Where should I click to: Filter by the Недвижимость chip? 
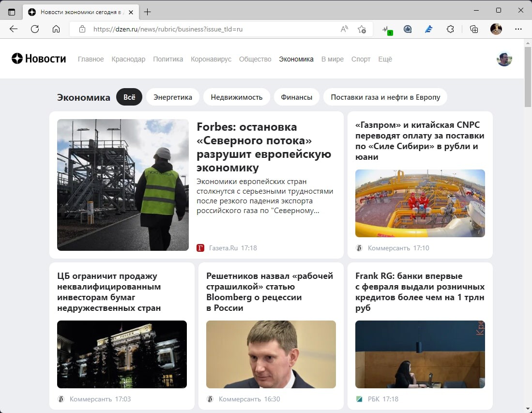tap(237, 97)
